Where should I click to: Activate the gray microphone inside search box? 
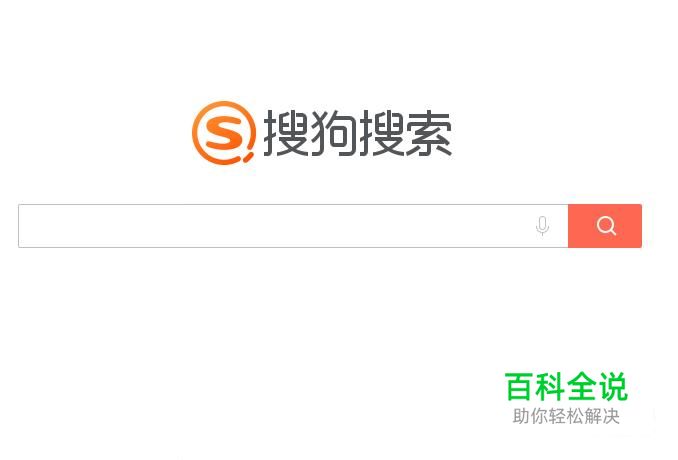pos(542,226)
